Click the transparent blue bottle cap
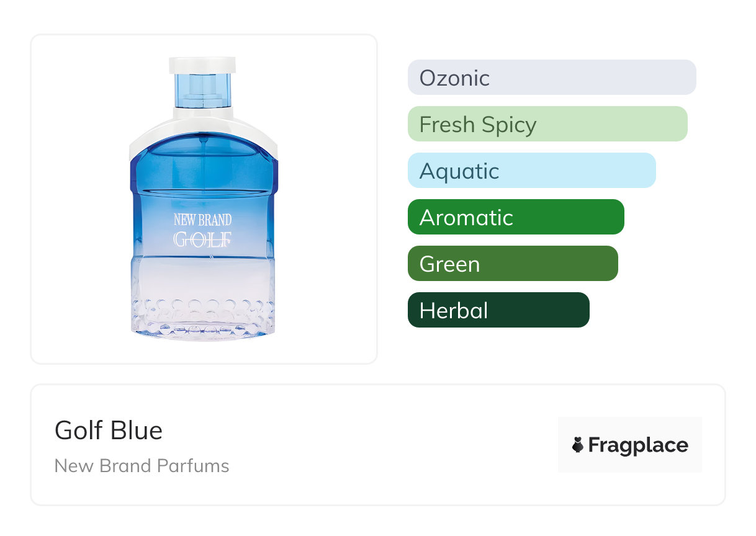The height and width of the screenshot is (536, 756). pyautogui.click(x=202, y=89)
